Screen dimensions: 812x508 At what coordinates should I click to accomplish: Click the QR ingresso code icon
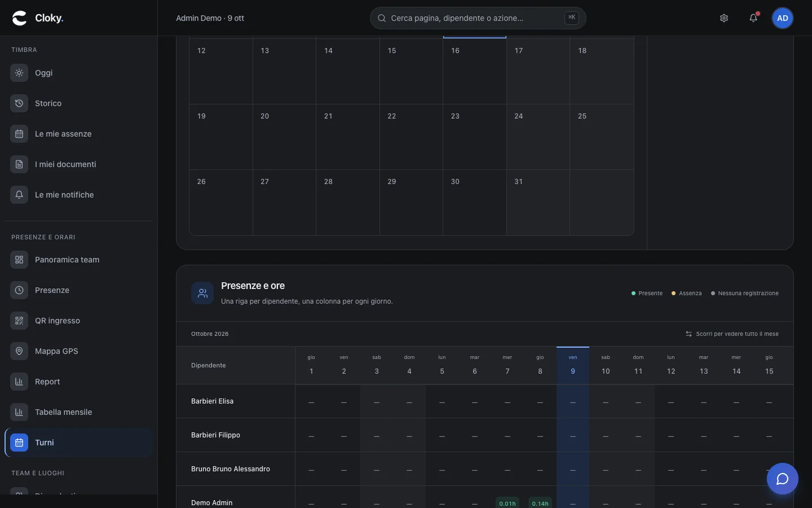pos(19,321)
